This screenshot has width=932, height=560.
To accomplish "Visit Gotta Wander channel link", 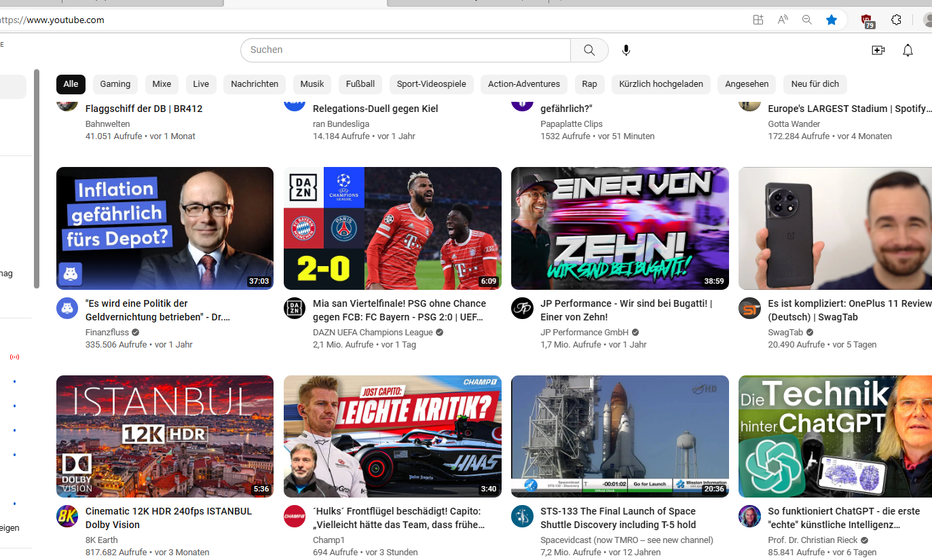I will point(794,124).
